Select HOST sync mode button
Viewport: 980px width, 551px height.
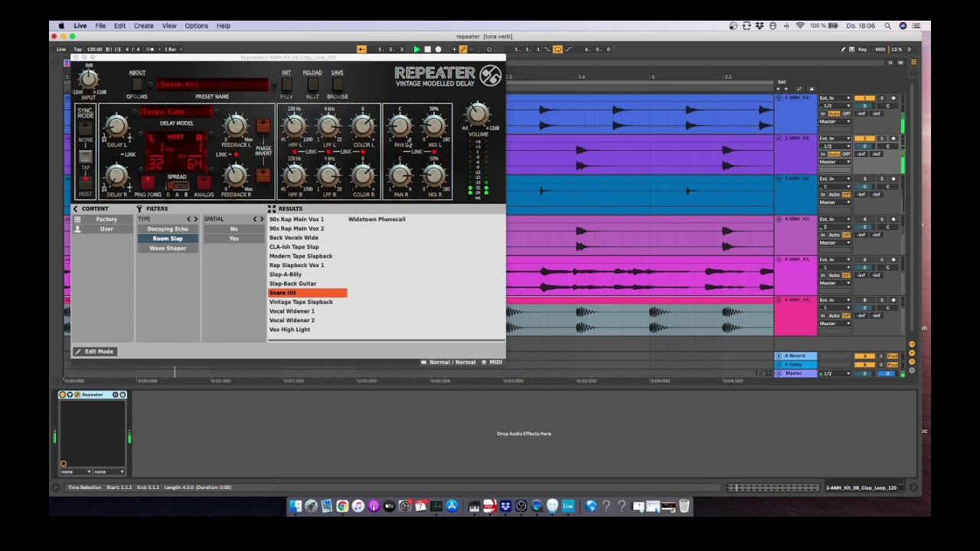pyautogui.click(x=85, y=184)
